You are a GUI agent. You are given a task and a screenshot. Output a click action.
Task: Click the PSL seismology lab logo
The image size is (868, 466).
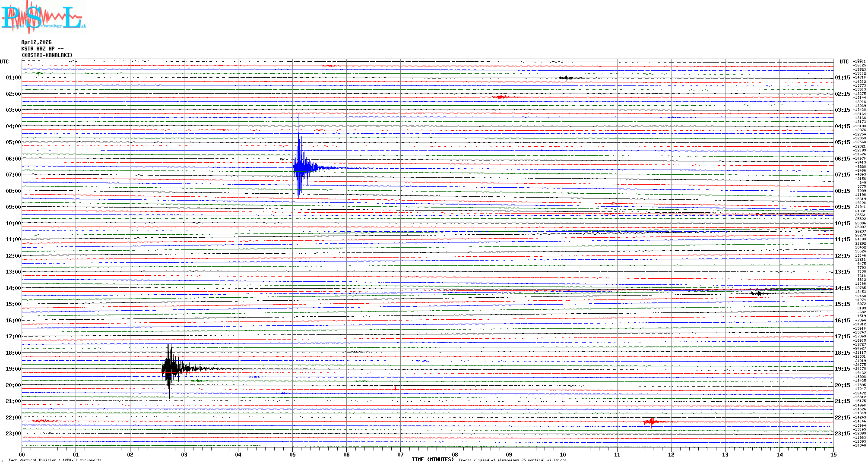tap(43, 17)
